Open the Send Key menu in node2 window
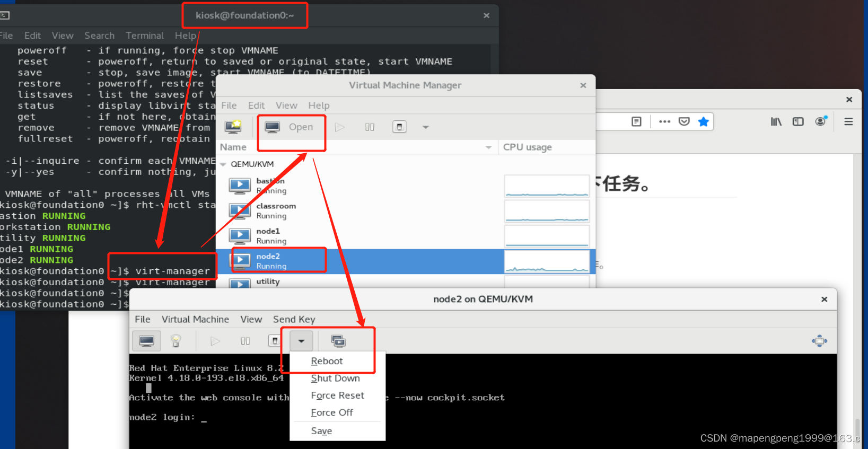868x449 pixels. click(x=294, y=319)
